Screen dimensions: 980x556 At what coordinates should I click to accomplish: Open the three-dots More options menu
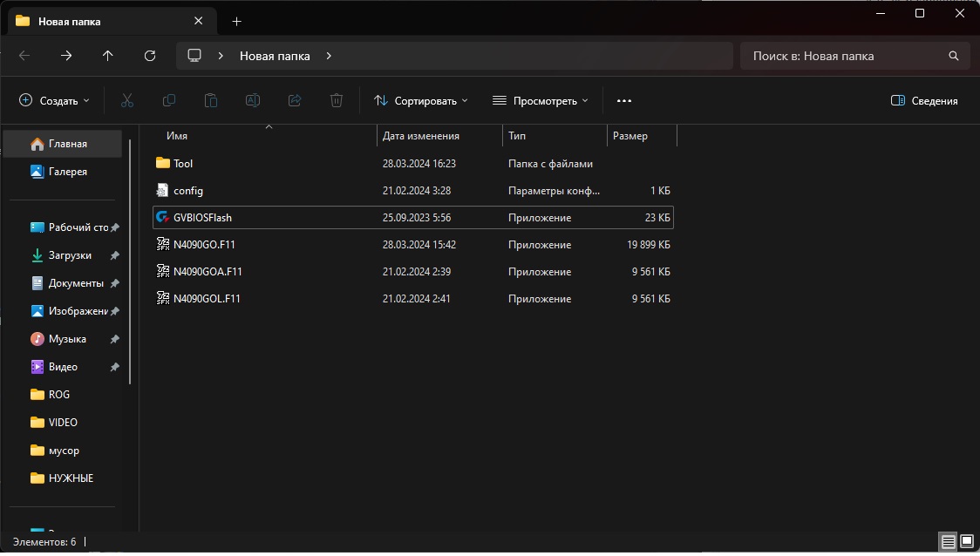coord(623,100)
